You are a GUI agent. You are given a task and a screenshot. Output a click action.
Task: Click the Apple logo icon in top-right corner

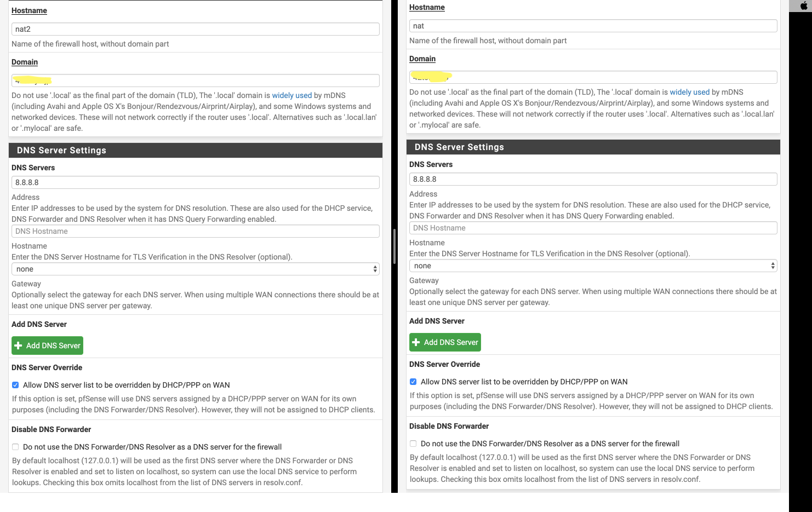coord(805,6)
